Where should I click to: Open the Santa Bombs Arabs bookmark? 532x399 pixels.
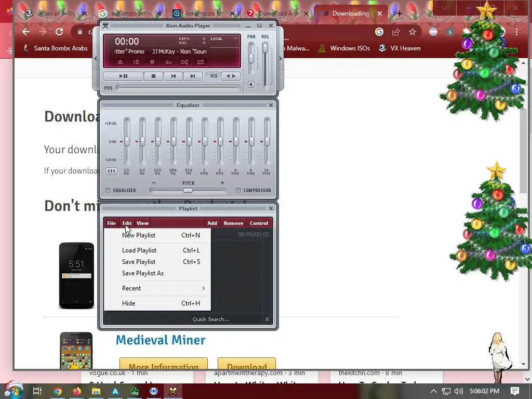pos(55,48)
